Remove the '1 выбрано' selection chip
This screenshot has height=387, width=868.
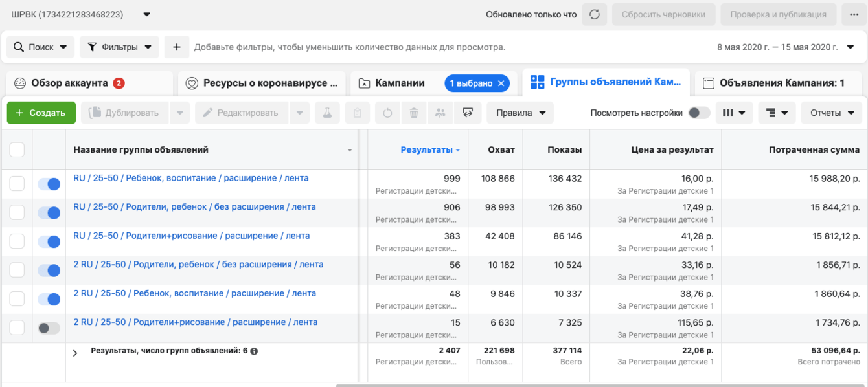pos(501,83)
